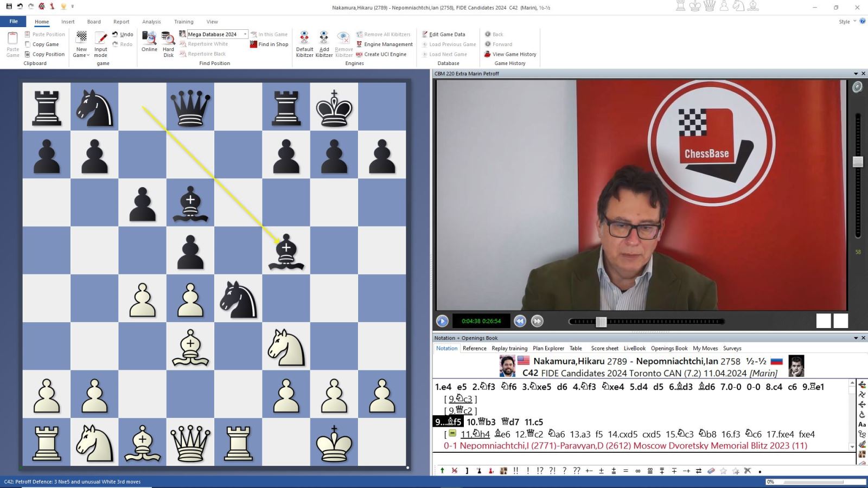
Task: Open the Replay training tab
Action: [x=509, y=348]
